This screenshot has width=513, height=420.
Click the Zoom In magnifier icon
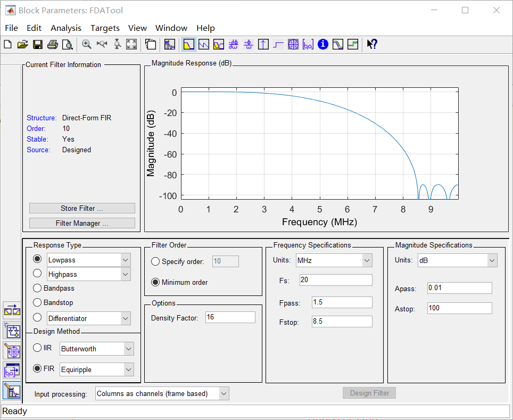click(86, 45)
